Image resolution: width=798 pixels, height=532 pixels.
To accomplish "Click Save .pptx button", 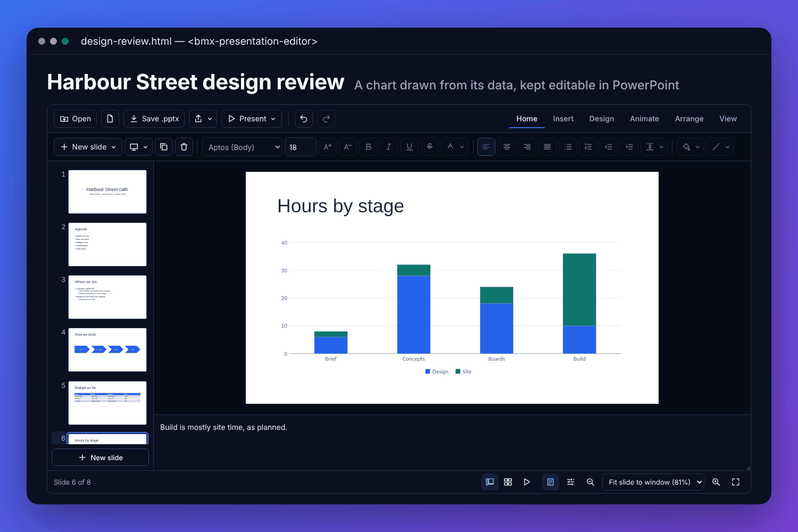I will click(x=154, y=119).
